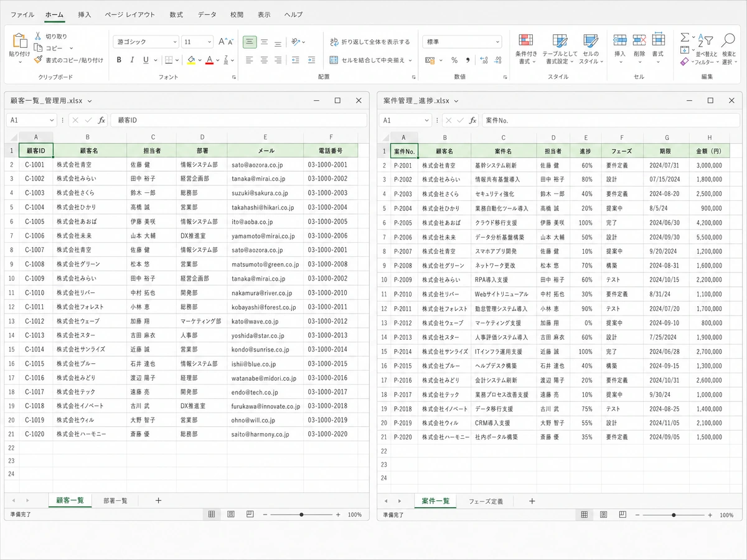Switch 案件管理_進捗 window to Page Break Preview

(x=622, y=515)
